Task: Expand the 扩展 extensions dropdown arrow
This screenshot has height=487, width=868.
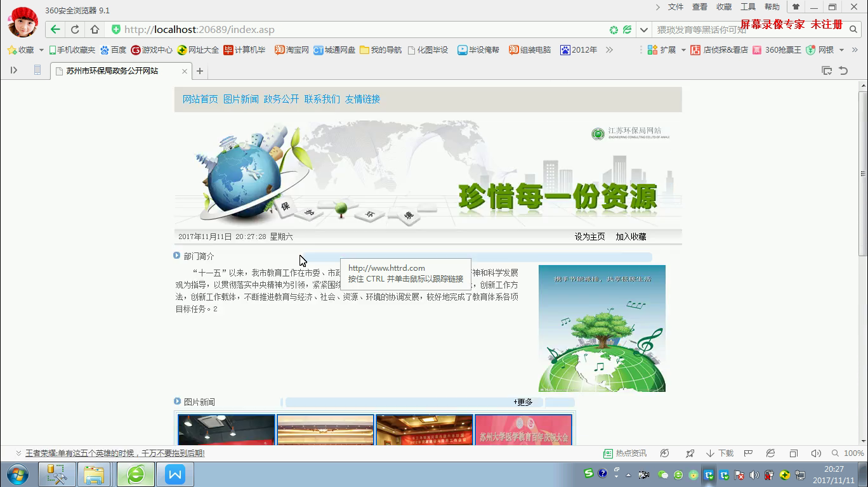Action: [x=683, y=50]
